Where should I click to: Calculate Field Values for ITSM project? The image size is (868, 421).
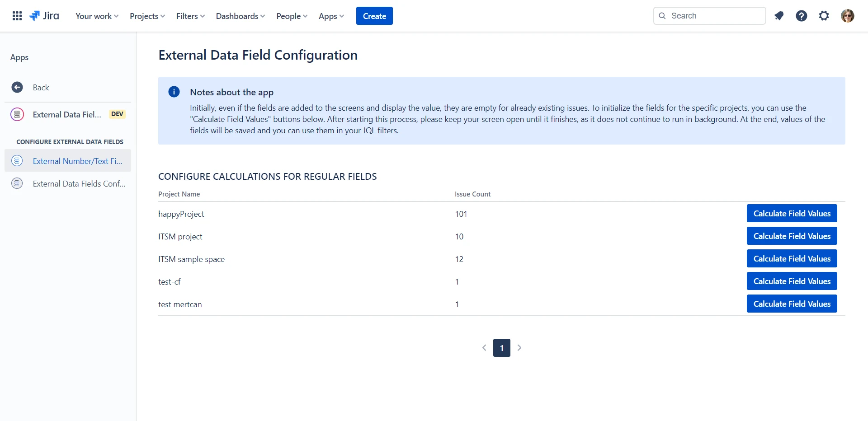pyautogui.click(x=792, y=236)
